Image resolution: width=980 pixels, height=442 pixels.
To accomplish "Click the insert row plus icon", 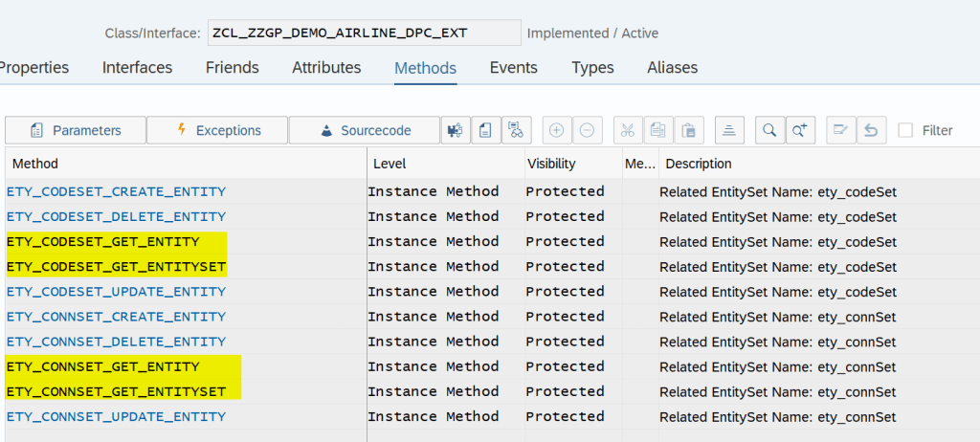I will pos(556,130).
